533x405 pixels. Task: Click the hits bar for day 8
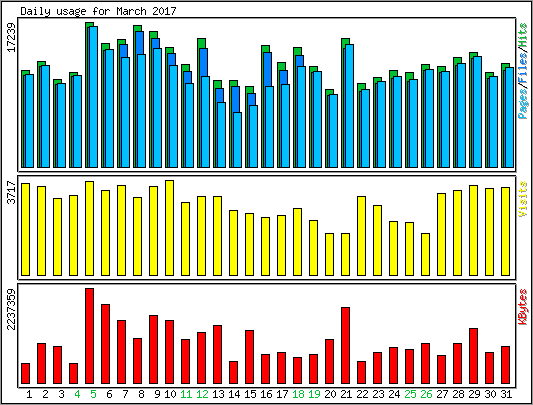pos(137,28)
